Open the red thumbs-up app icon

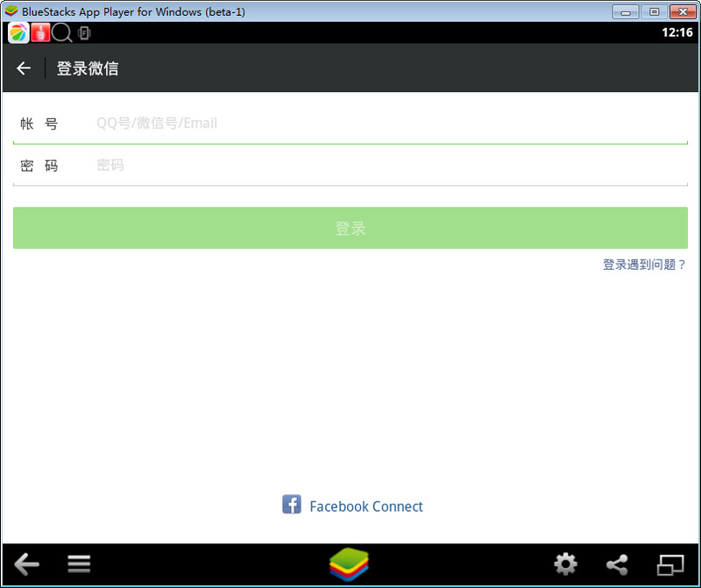pyautogui.click(x=40, y=32)
